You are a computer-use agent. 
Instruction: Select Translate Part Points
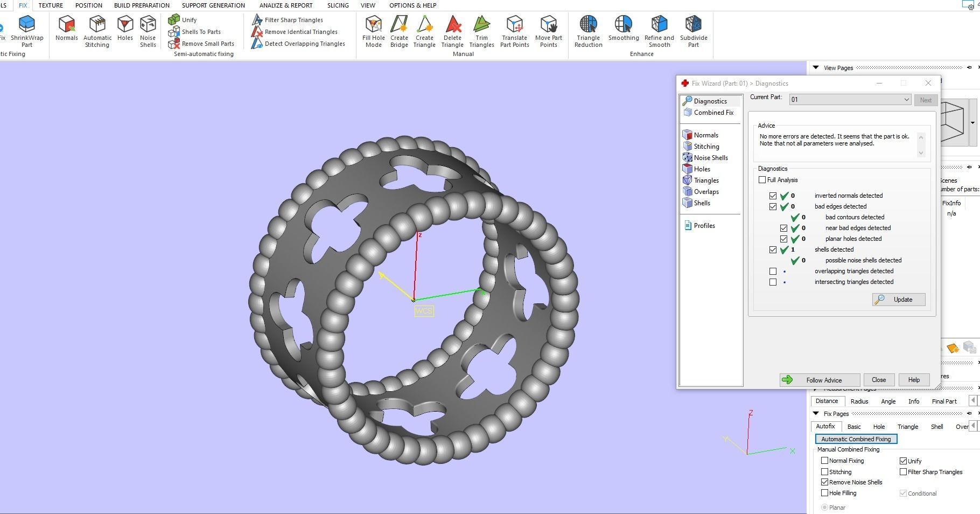(x=514, y=31)
